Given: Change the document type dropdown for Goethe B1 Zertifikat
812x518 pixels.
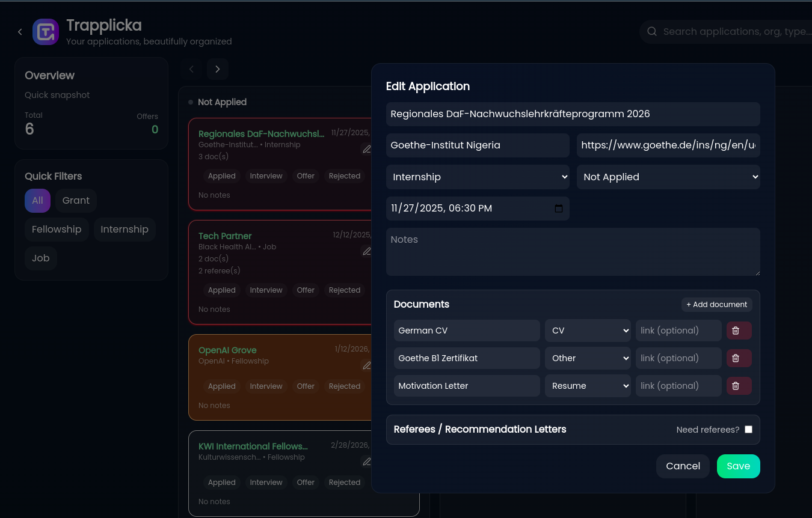Looking at the screenshot, I should tap(588, 358).
